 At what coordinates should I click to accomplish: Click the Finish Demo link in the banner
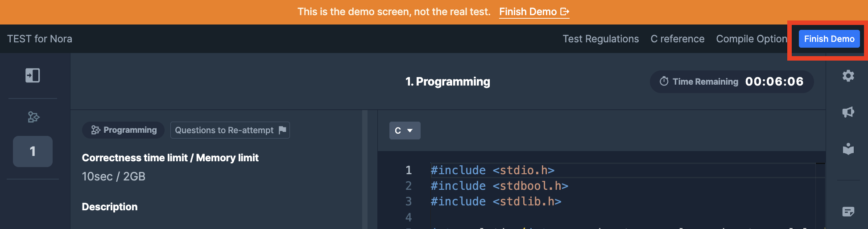pyautogui.click(x=528, y=12)
